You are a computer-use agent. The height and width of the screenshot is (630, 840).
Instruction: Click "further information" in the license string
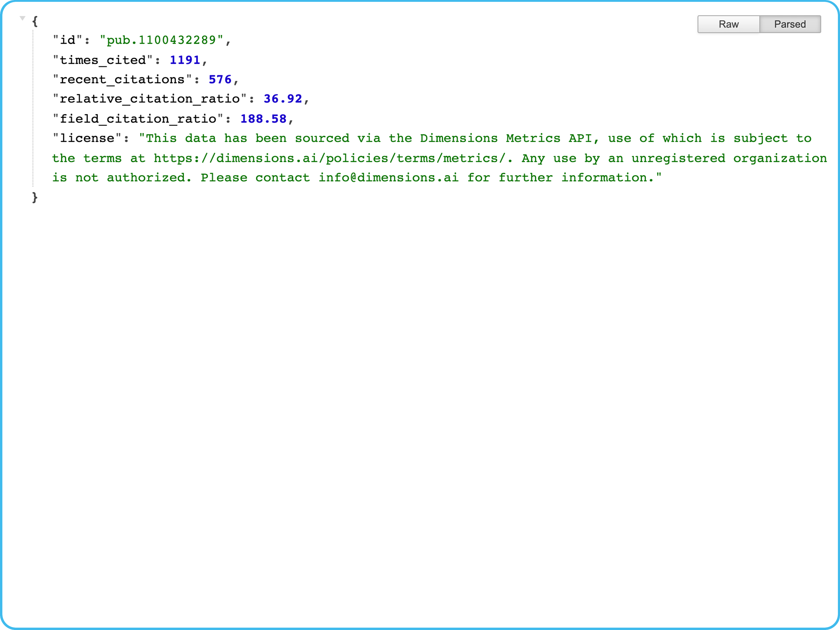click(x=573, y=178)
